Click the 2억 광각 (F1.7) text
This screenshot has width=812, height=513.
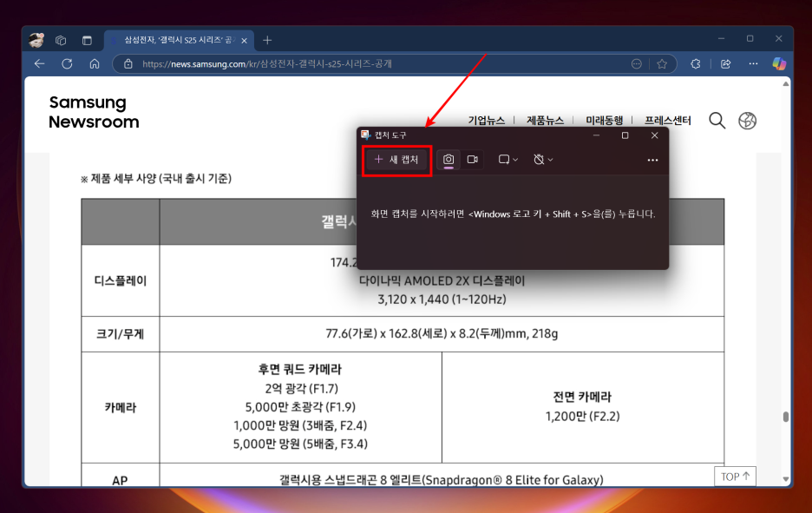pos(301,388)
